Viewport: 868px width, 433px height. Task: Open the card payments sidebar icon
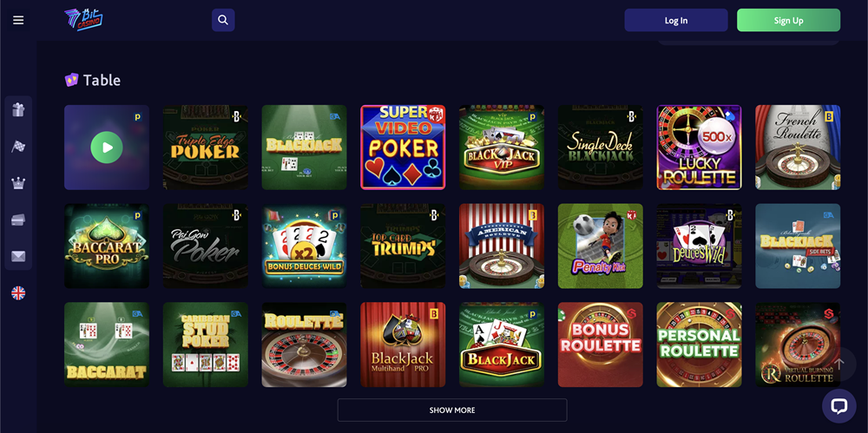18,220
